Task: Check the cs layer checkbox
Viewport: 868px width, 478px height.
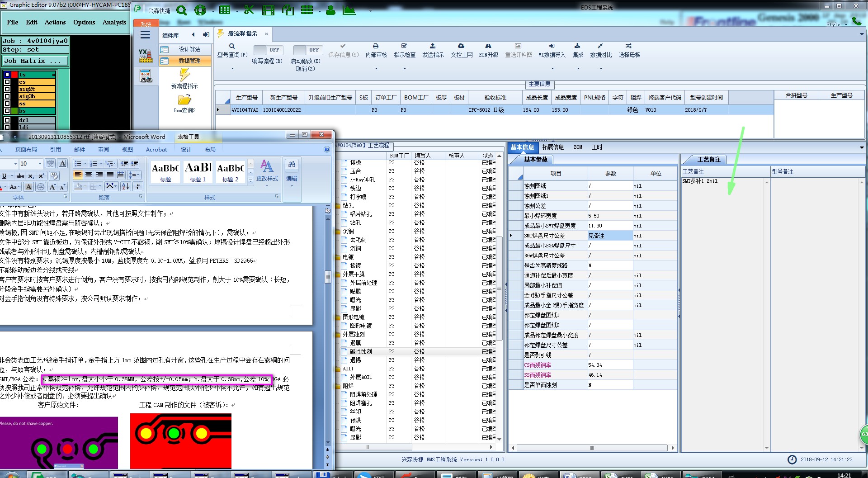Action: [x=7, y=82]
